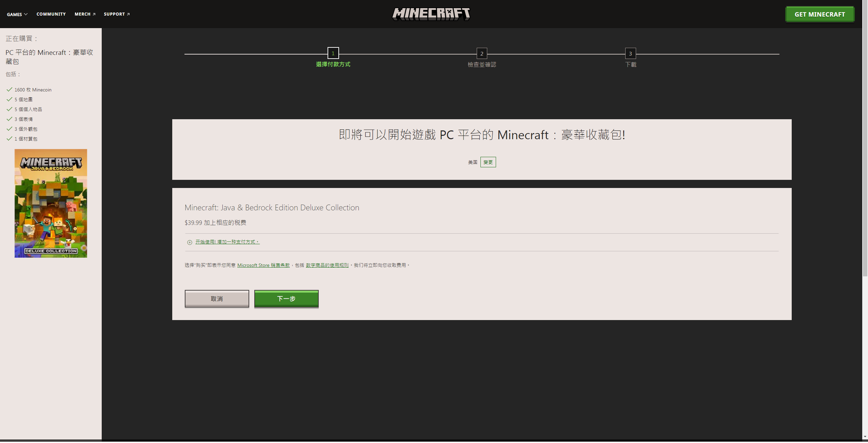Open the COMMUNITY menu item
Viewport: 868px width, 443px height.
[x=51, y=14]
